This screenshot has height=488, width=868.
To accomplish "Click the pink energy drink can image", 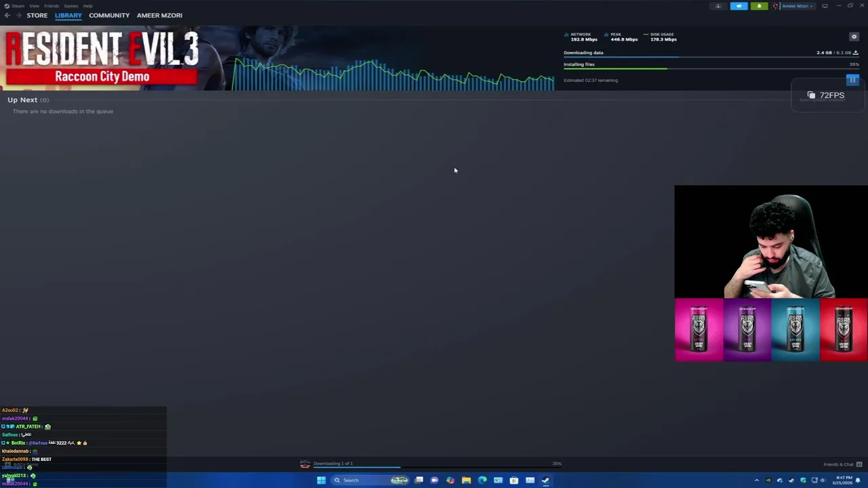I will pyautogui.click(x=699, y=330).
